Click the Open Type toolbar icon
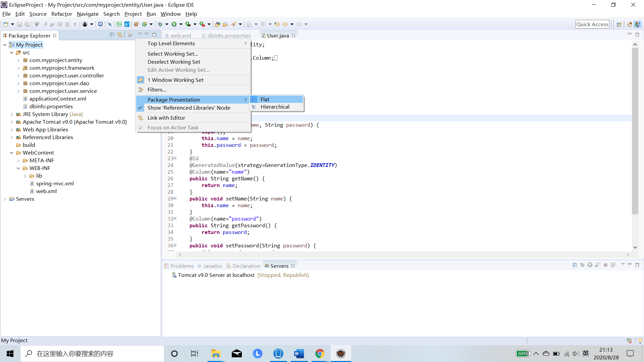The width and height of the screenshot is (644, 362). click(217, 24)
